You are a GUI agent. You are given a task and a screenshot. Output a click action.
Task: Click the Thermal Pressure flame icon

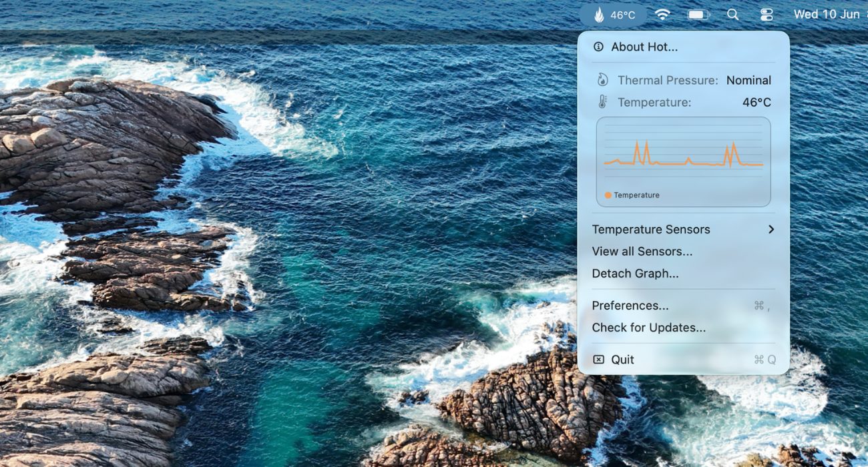pyautogui.click(x=602, y=80)
